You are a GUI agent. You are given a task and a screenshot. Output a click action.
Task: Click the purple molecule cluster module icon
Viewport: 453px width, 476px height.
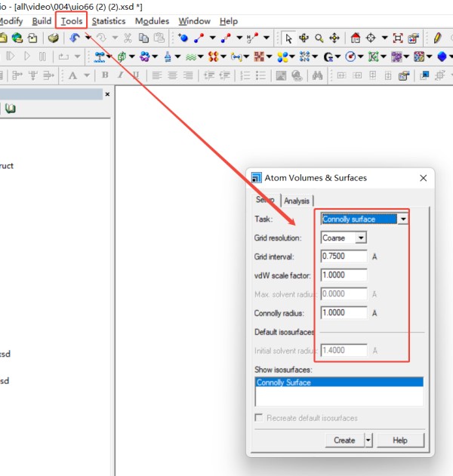tap(145, 57)
